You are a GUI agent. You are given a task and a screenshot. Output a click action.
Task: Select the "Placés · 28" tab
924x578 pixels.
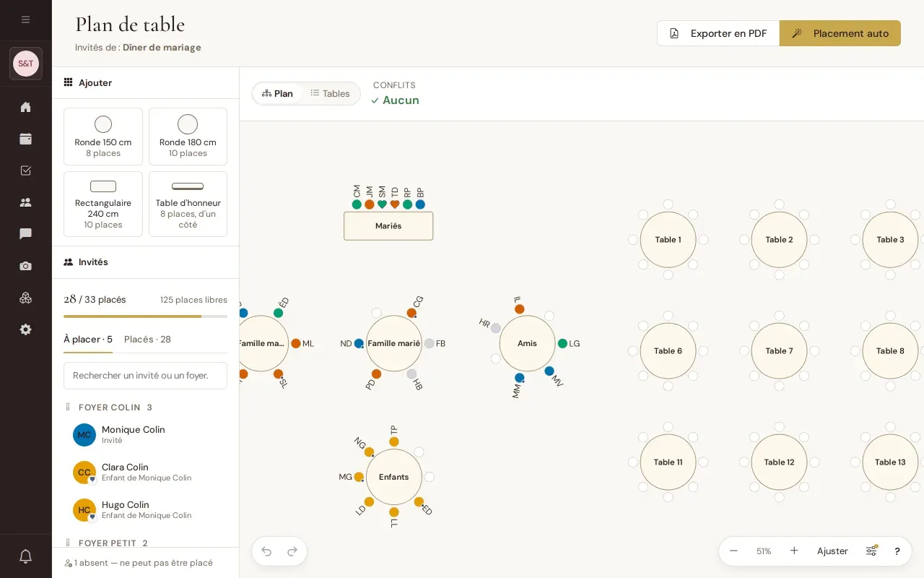pyautogui.click(x=147, y=340)
